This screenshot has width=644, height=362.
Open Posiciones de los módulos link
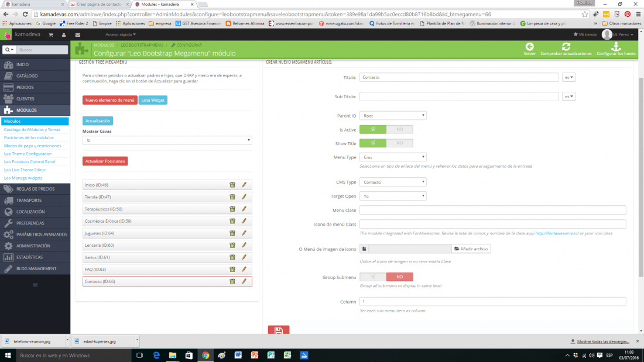[29, 138]
